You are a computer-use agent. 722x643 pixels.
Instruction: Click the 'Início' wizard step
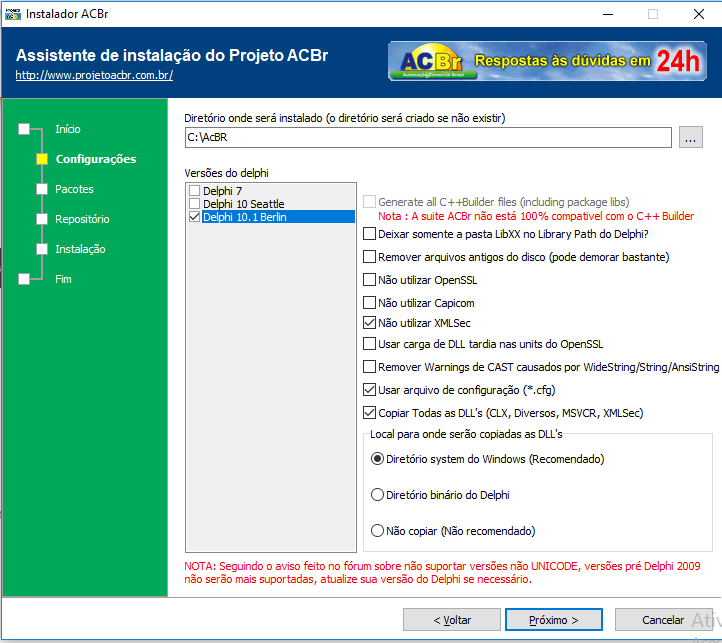coord(68,129)
